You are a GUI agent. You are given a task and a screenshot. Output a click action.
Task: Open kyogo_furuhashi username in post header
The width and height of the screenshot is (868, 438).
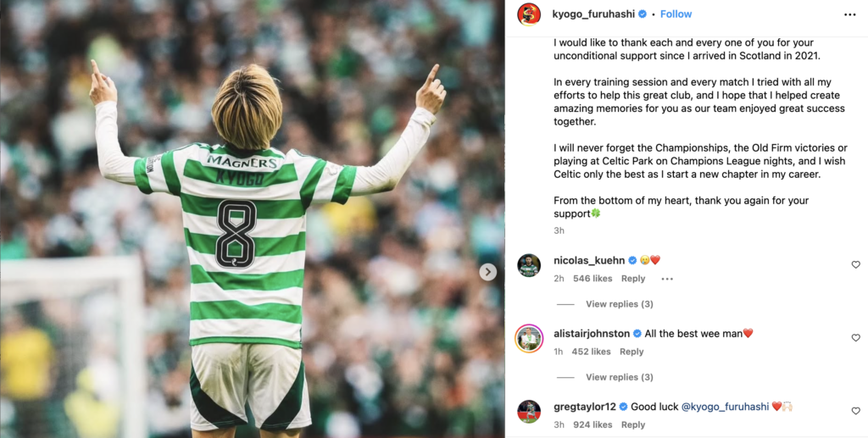pyautogui.click(x=593, y=14)
